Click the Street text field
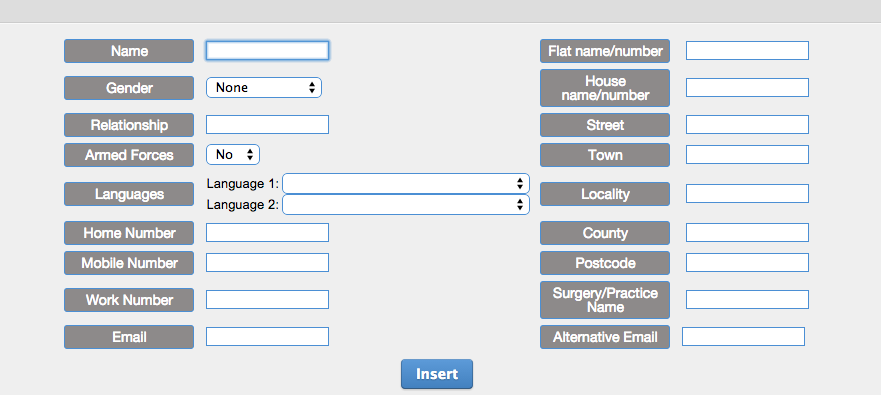 click(747, 125)
